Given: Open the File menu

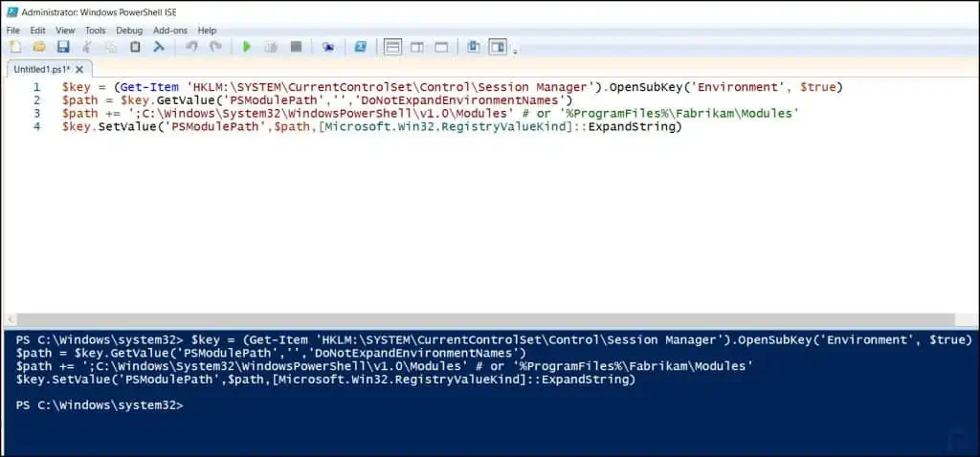Looking at the screenshot, I should click(13, 30).
